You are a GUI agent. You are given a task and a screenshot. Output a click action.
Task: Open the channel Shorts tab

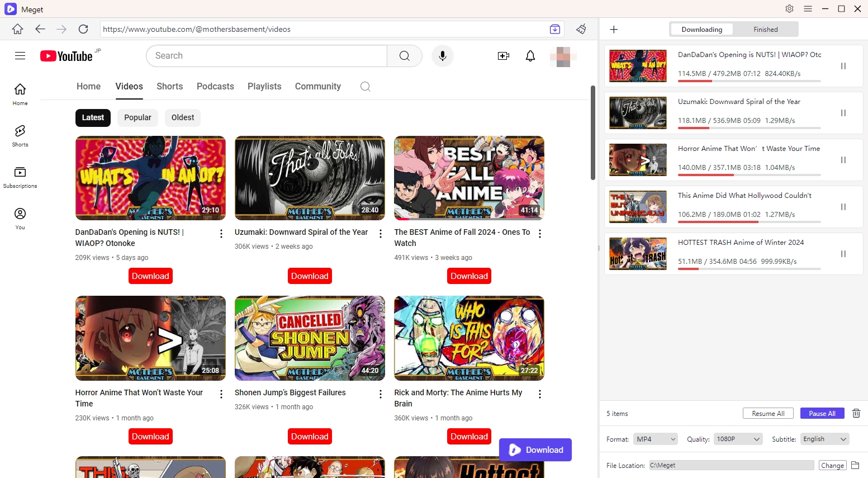pos(170,87)
